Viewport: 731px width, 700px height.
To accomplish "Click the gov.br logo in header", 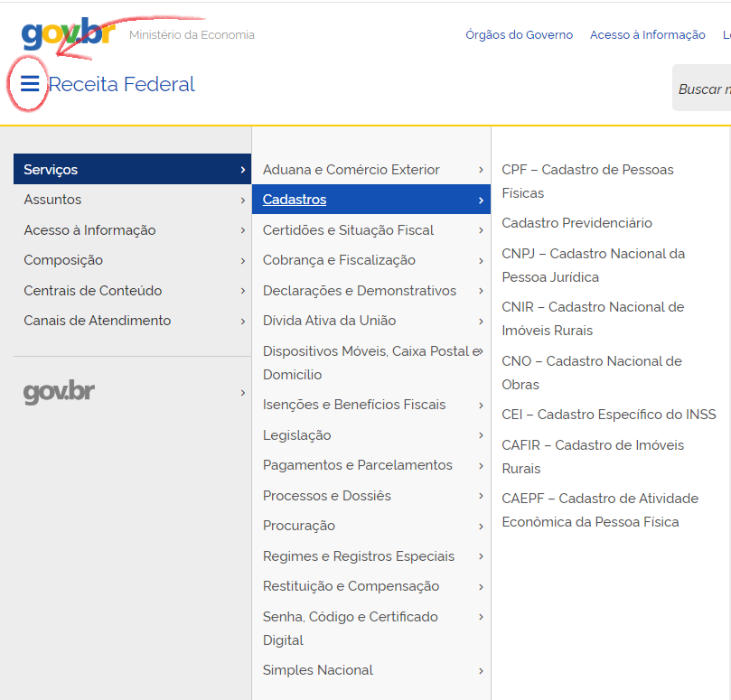I will (x=68, y=34).
